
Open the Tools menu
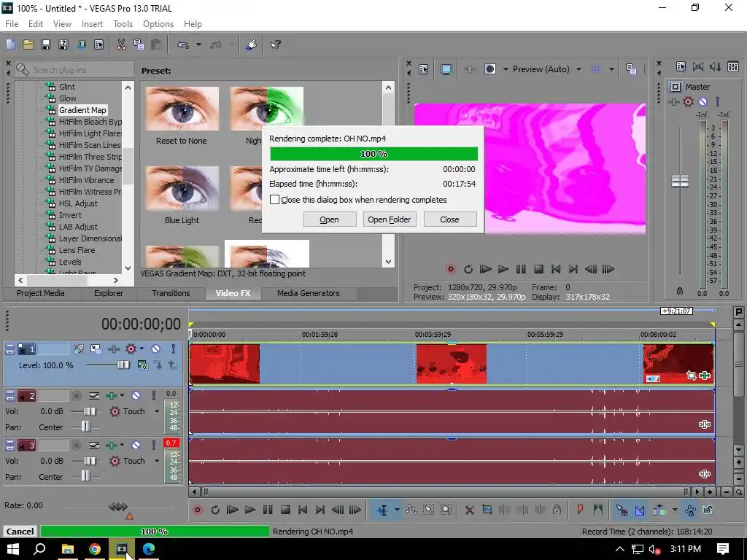123,24
